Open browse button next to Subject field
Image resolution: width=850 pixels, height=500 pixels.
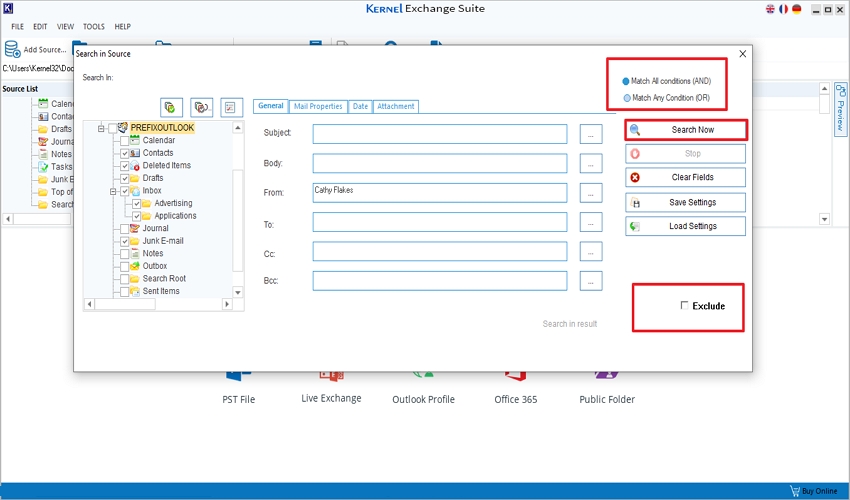[x=591, y=134]
